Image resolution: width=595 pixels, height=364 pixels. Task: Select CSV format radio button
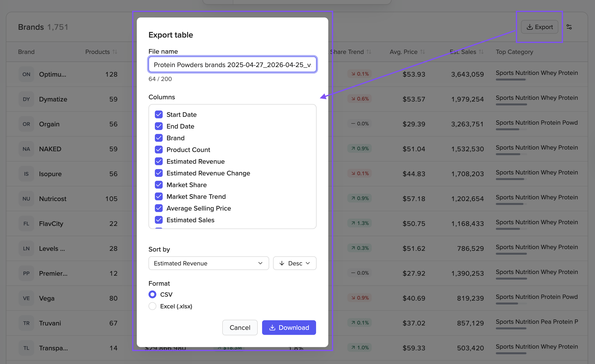[152, 294]
